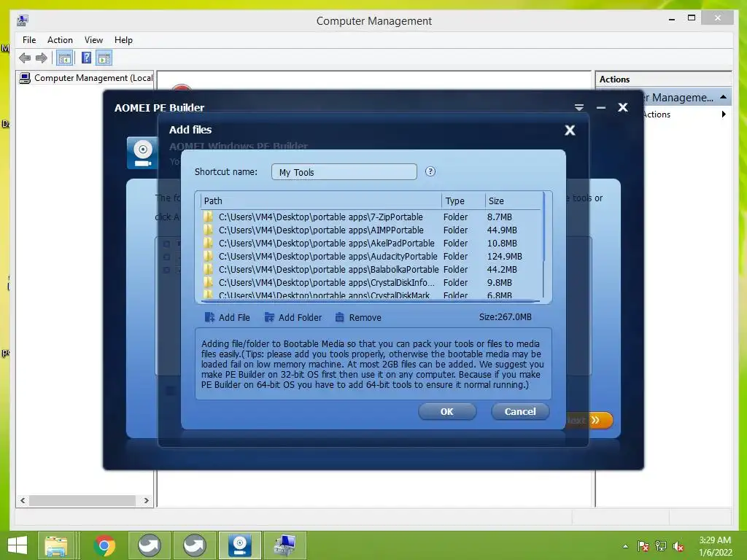747x560 pixels.
Task: Click Cancel in the Add files dialog
Action: [x=520, y=411]
